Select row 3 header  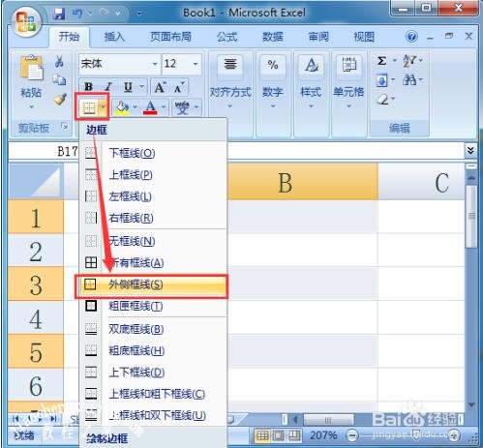[36, 284]
